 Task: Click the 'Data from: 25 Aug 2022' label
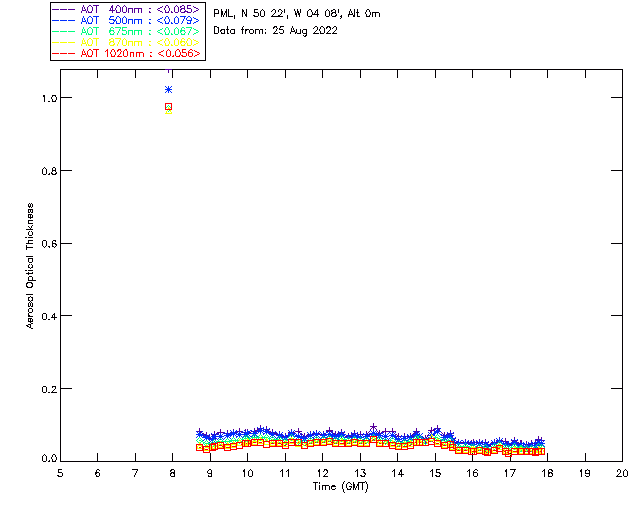coord(276,31)
